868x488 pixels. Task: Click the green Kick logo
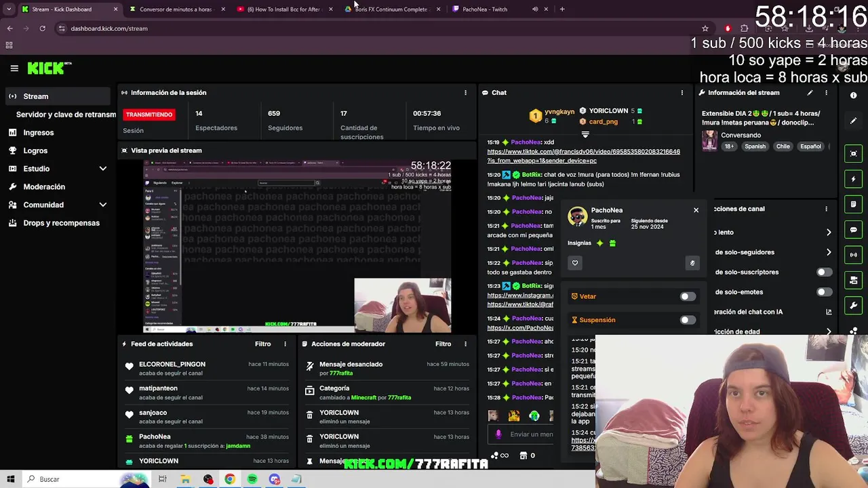[x=50, y=68]
